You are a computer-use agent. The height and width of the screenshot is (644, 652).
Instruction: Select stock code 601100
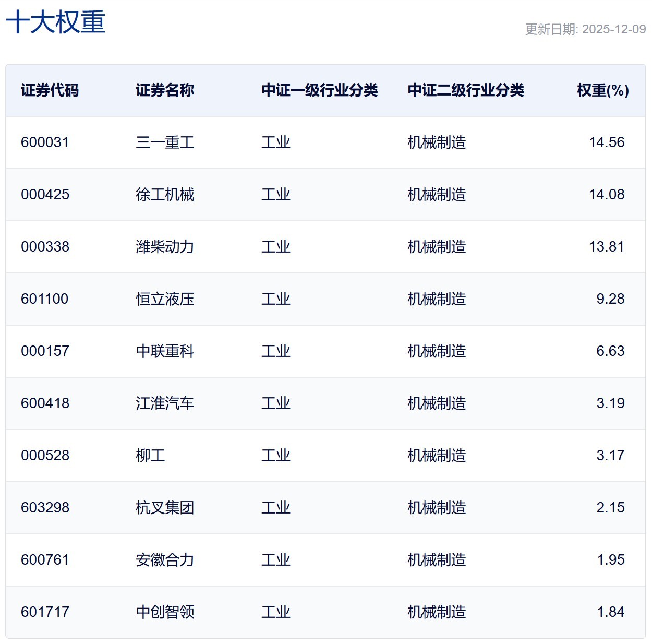[45, 299]
